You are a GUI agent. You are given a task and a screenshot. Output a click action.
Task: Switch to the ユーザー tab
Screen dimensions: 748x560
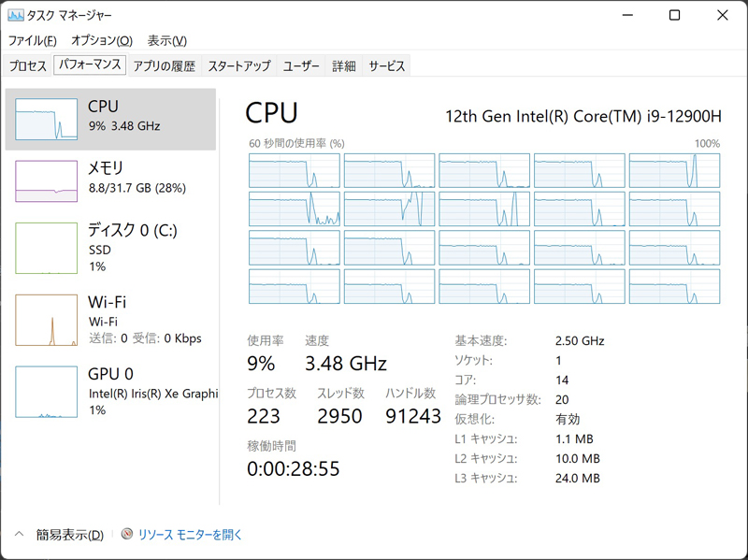pyautogui.click(x=299, y=65)
